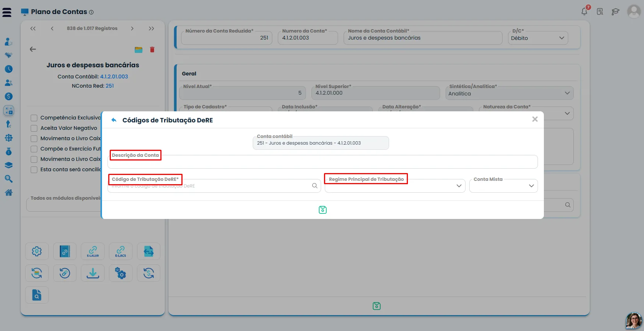Click the money bag sidebar icon

click(8, 152)
